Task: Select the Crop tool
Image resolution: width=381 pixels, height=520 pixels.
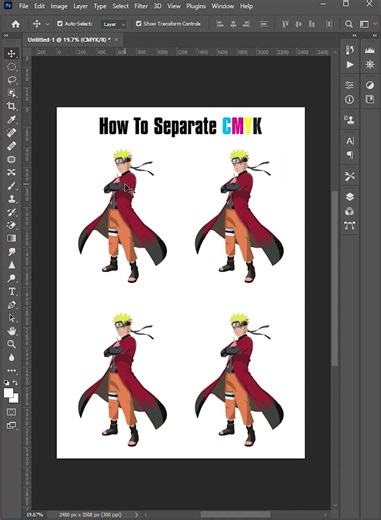Action: 11,106
